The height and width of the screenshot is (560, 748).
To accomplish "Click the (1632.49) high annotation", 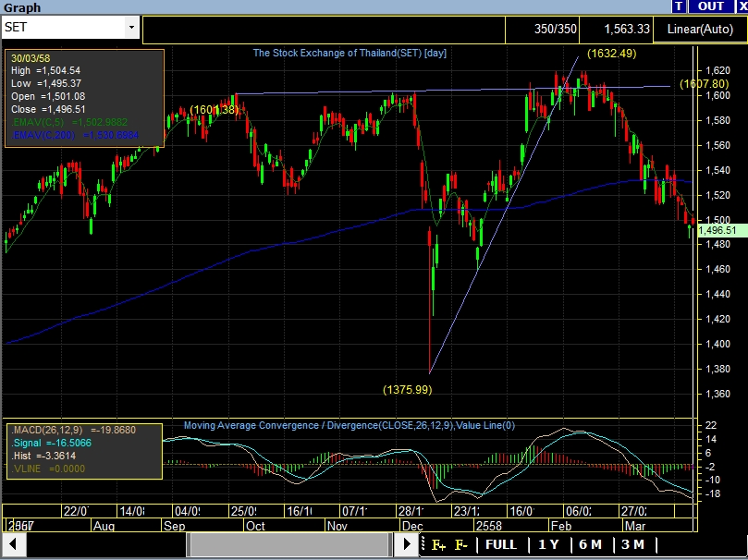I will pyautogui.click(x=611, y=54).
